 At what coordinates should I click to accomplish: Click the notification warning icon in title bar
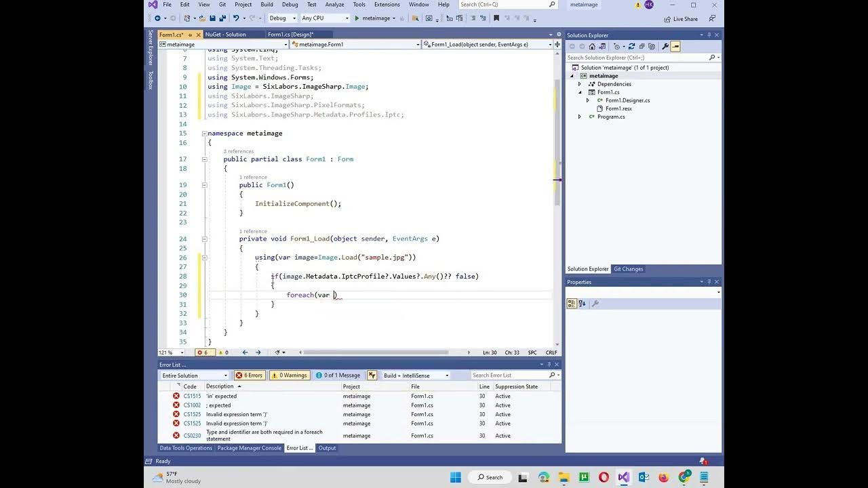638,5
